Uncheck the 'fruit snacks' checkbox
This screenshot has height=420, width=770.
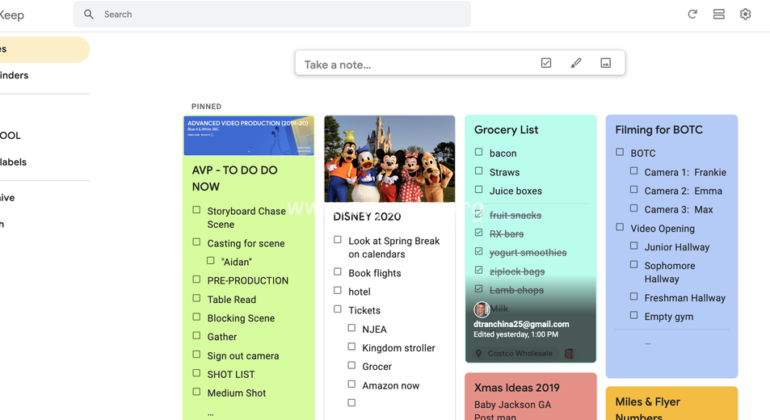[479, 214]
